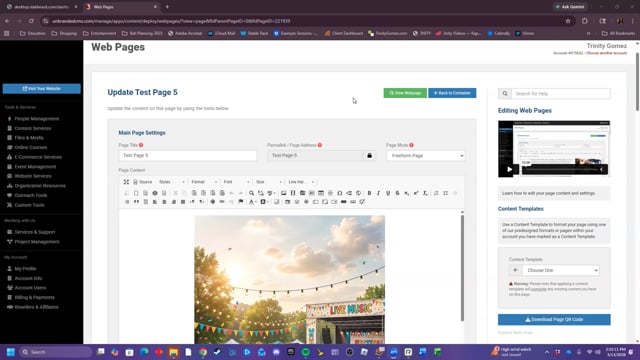This screenshot has height=360, width=640.
Task: Open My Profile in sidebar
Action: pos(25,269)
